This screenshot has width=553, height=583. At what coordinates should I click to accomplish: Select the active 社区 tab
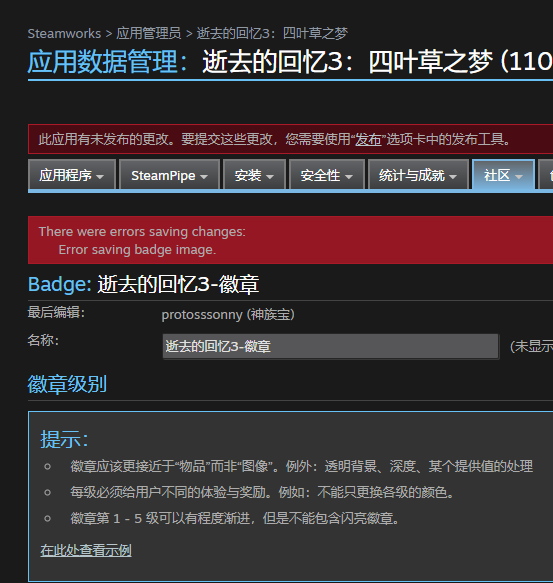(x=503, y=175)
